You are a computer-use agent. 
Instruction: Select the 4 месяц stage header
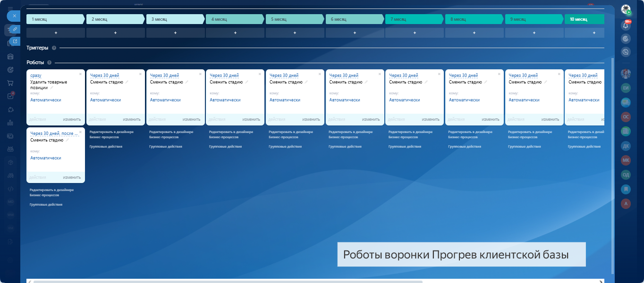(x=234, y=19)
